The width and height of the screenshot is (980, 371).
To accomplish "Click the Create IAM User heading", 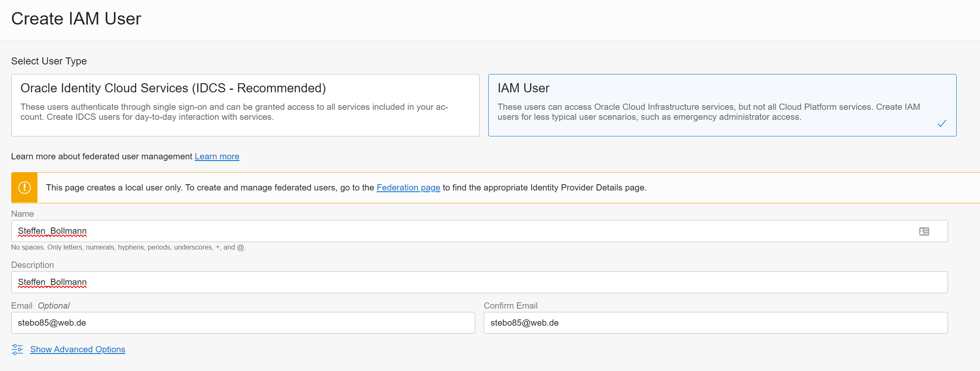I will click(x=76, y=19).
